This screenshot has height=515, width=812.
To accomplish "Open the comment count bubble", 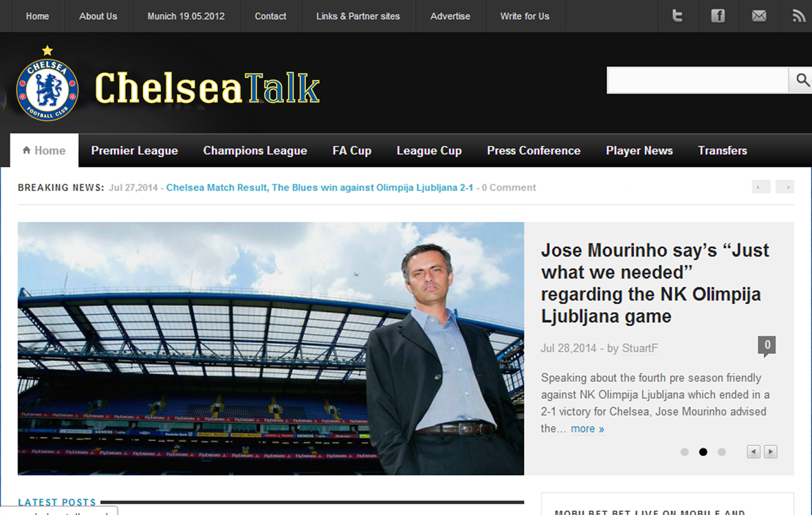I will coord(767,346).
